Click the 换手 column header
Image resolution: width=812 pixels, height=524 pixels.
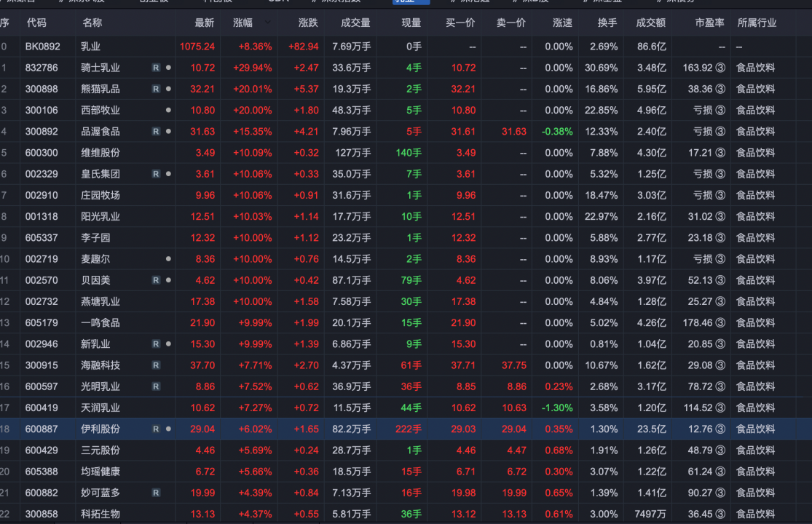[607, 23]
